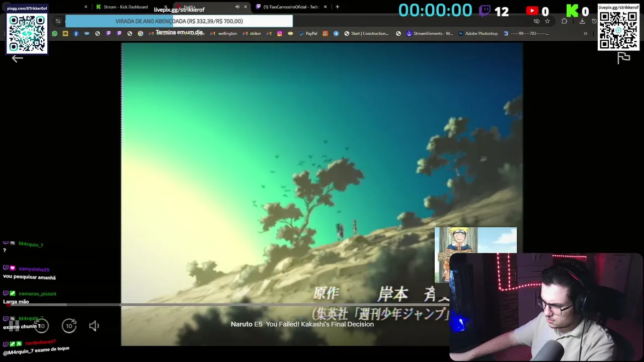This screenshot has width=644, height=362.
Task: Report a problem via flag icon
Action: (624, 58)
